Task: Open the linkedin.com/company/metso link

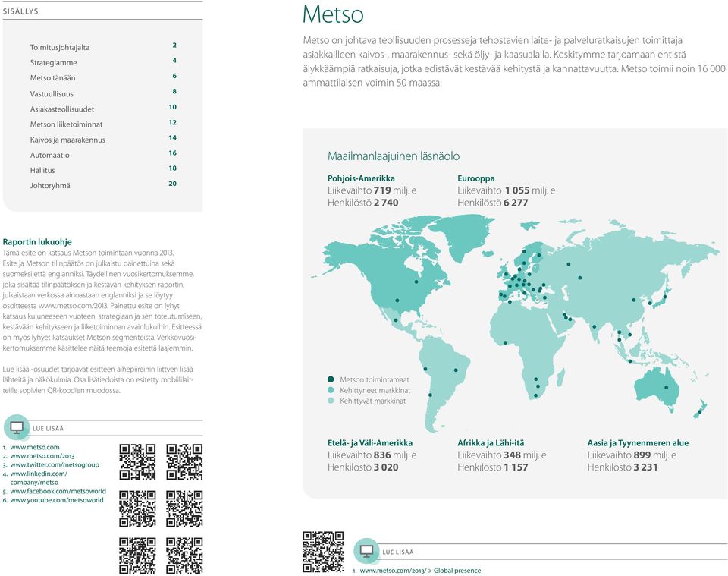Action: [39, 478]
